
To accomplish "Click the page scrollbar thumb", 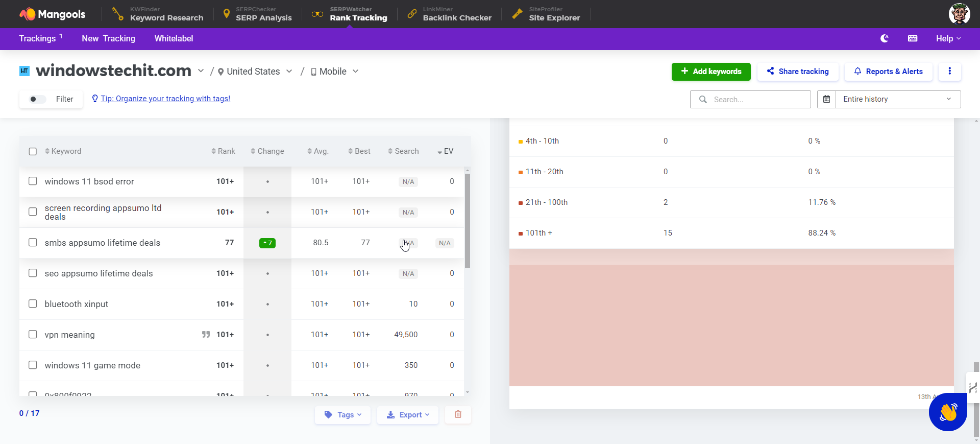I will pos(976,399).
